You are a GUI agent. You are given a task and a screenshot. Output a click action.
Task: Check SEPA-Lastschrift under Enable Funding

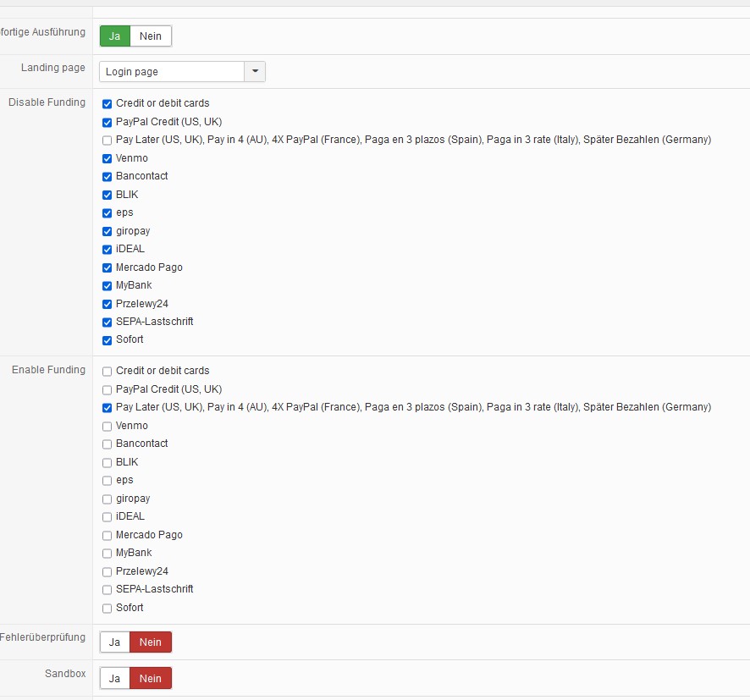[108, 590]
